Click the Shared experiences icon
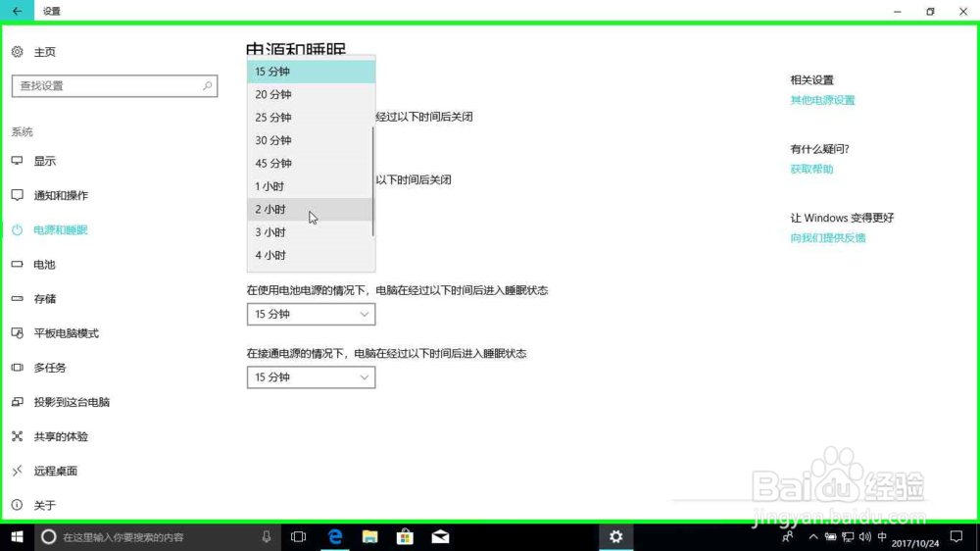The height and width of the screenshot is (551, 980). (x=18, y=436)
